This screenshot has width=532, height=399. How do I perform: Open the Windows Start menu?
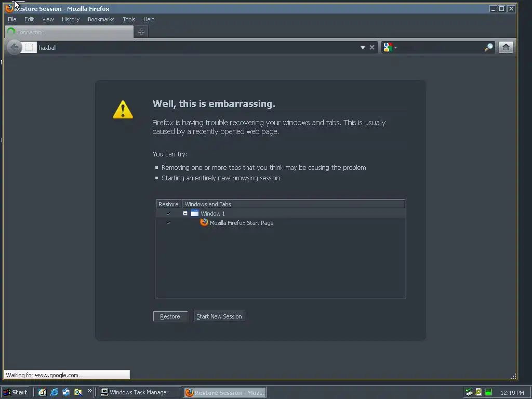pyautogui.click(x=15, y=392)
